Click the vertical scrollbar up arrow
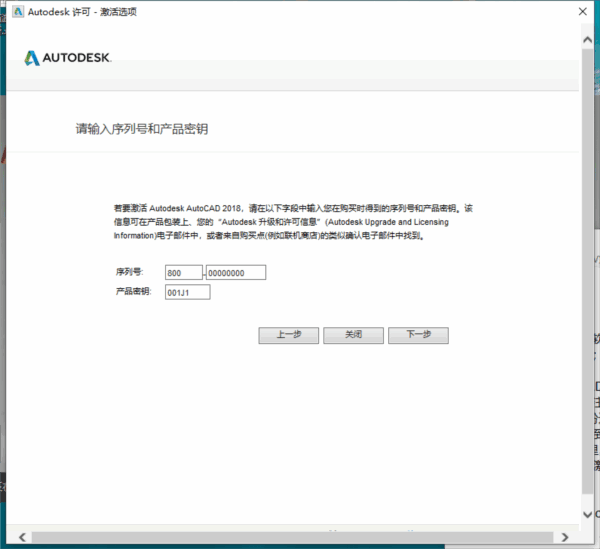Image resolution: width=600 pixels, height=549 pixels. 587,39
